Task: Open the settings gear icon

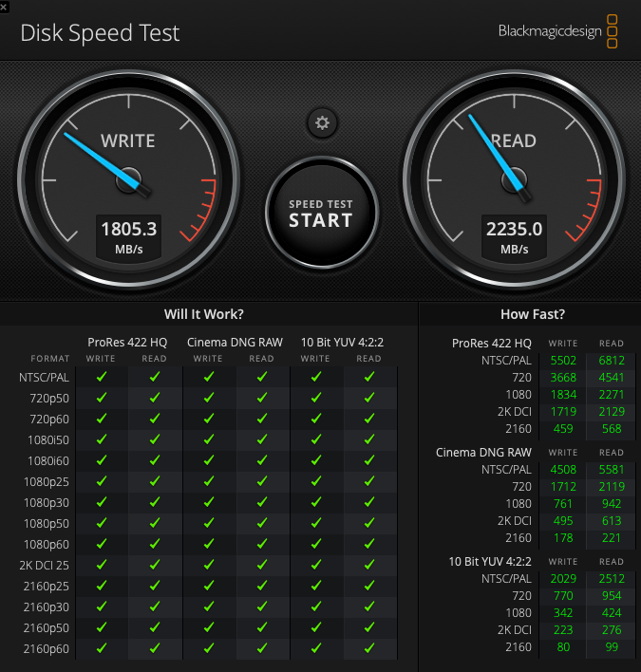Action: point(322,123)
